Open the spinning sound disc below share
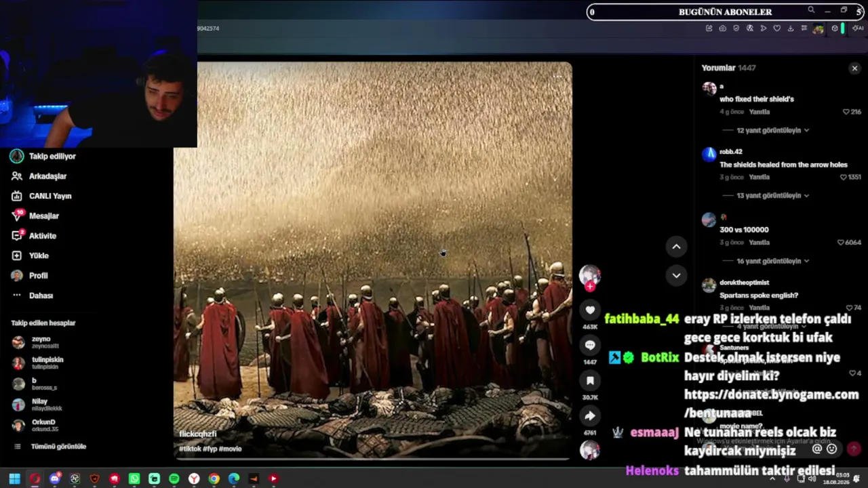 590,449
